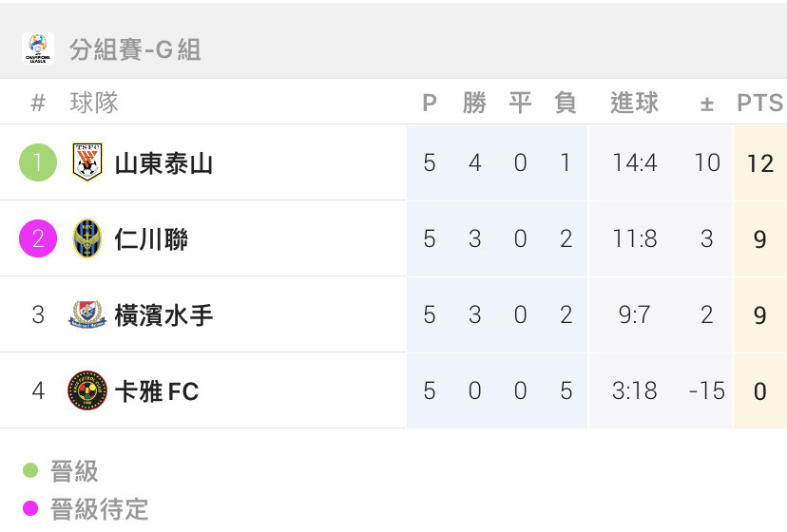The height and width of the screenshot is (532, 787).
Task: Click the Yokohama F. Marinos team crest
Action: [x=87, y=314]
